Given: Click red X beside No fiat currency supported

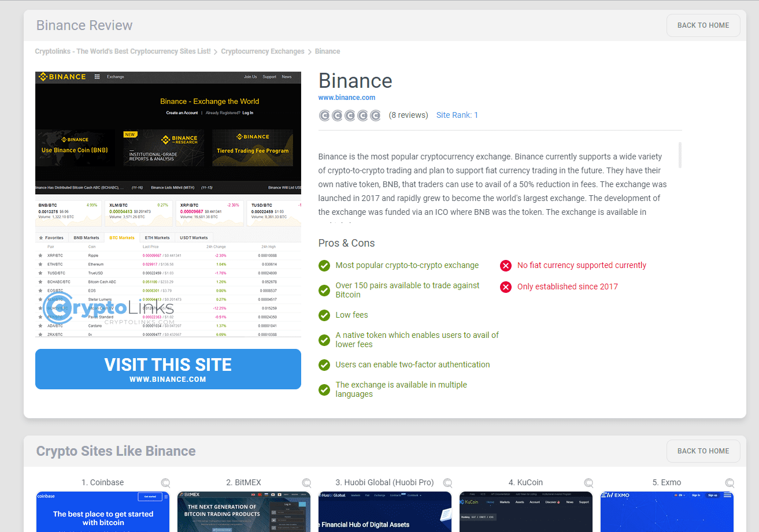Looking at the screenshot, I should pos(506,266).
